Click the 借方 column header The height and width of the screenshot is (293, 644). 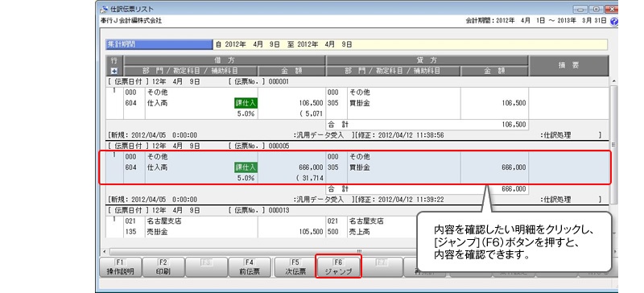click(225, 60)
